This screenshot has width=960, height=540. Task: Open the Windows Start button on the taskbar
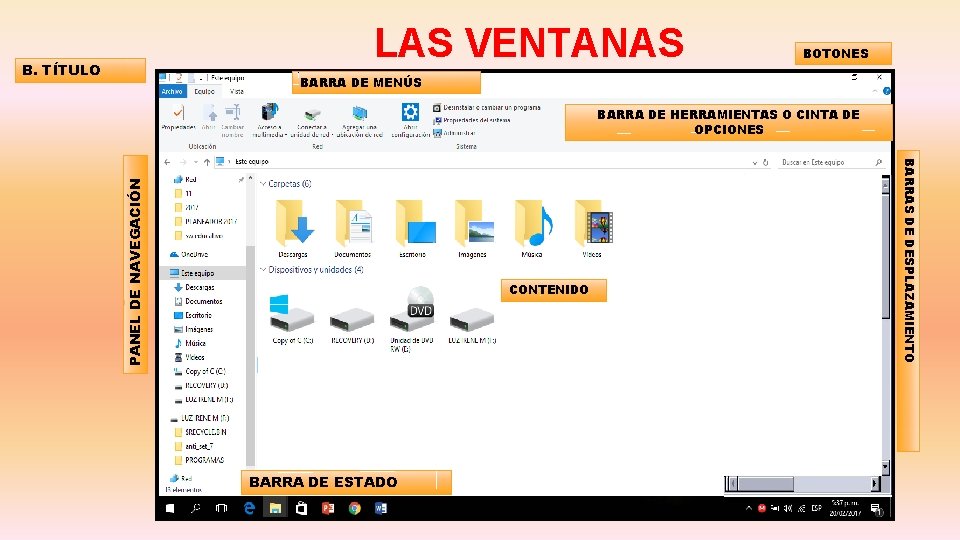tap(170, 508)
